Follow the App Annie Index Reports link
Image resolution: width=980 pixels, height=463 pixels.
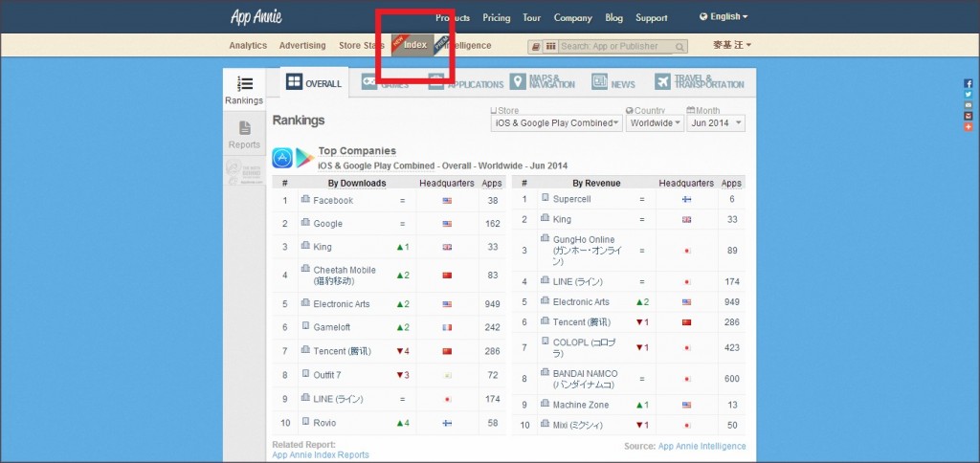point(321,454)
